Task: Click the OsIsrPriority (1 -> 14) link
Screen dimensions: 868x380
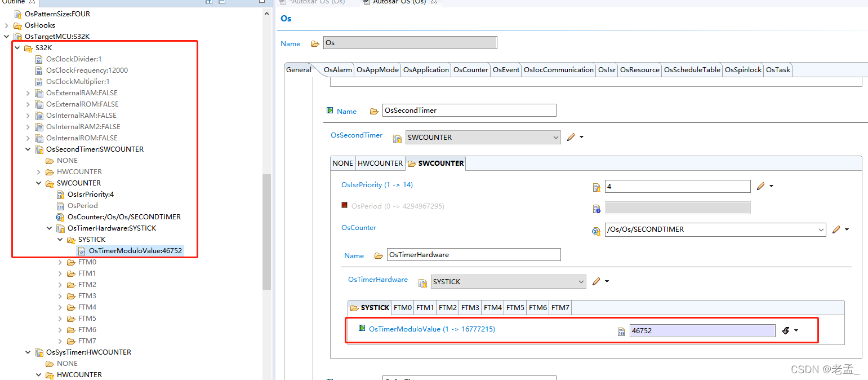Action: pos(377,185)
